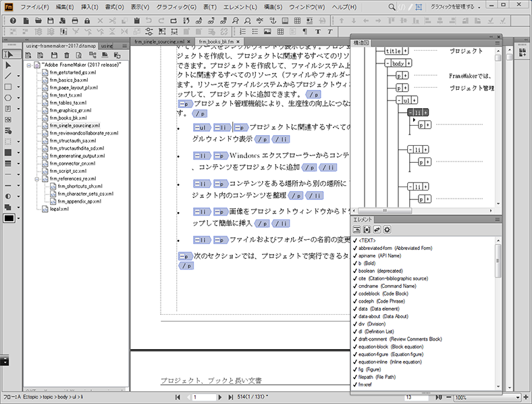Select the arrow pointer tool in the tools palette
Viewport: 532px width, 404px height.
(8, 65)
